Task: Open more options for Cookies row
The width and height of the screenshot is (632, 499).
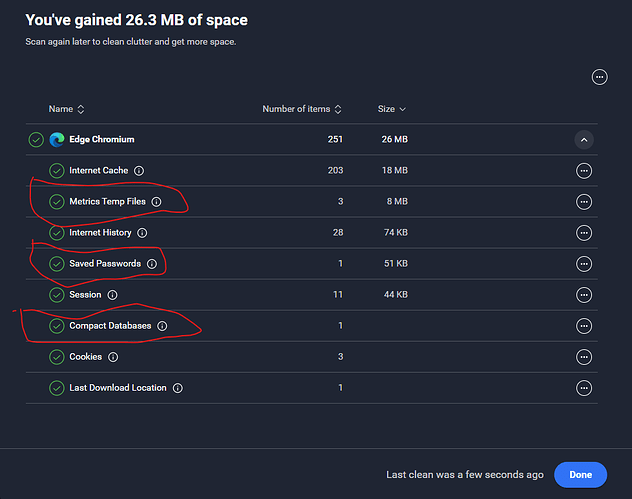Action: pos(584,357)
